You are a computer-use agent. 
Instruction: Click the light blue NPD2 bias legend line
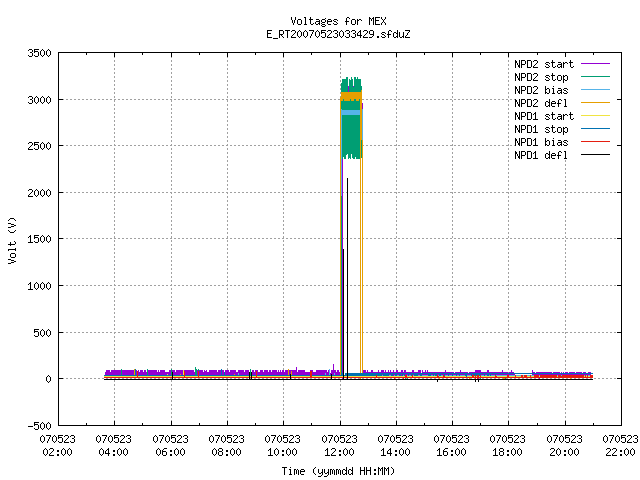point(596,90)
